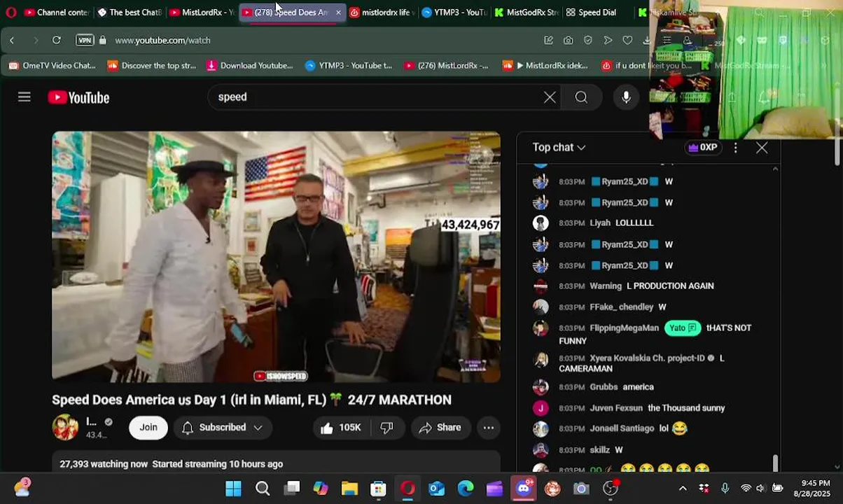Open the (276) MistLordRx bookmark
The image size is (843, 504).
pyautogui.click(x=446, y=66)
